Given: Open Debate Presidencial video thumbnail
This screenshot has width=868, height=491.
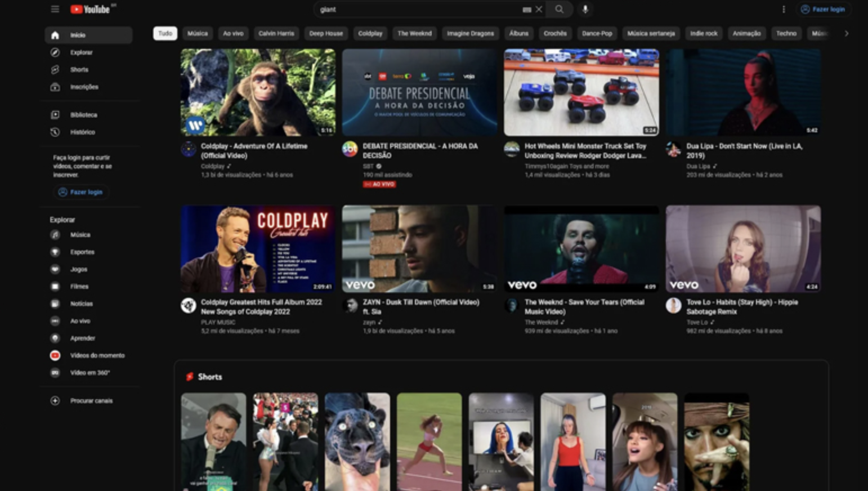Looking at the screenshot, I should (419, 92).
